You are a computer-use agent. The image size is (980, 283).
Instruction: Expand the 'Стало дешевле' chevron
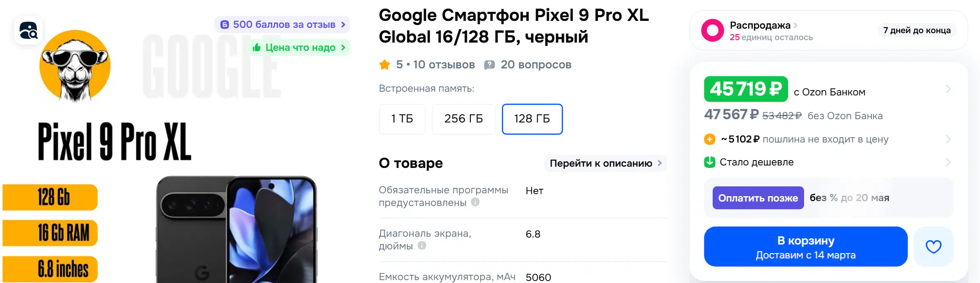(x=948, y=162)
